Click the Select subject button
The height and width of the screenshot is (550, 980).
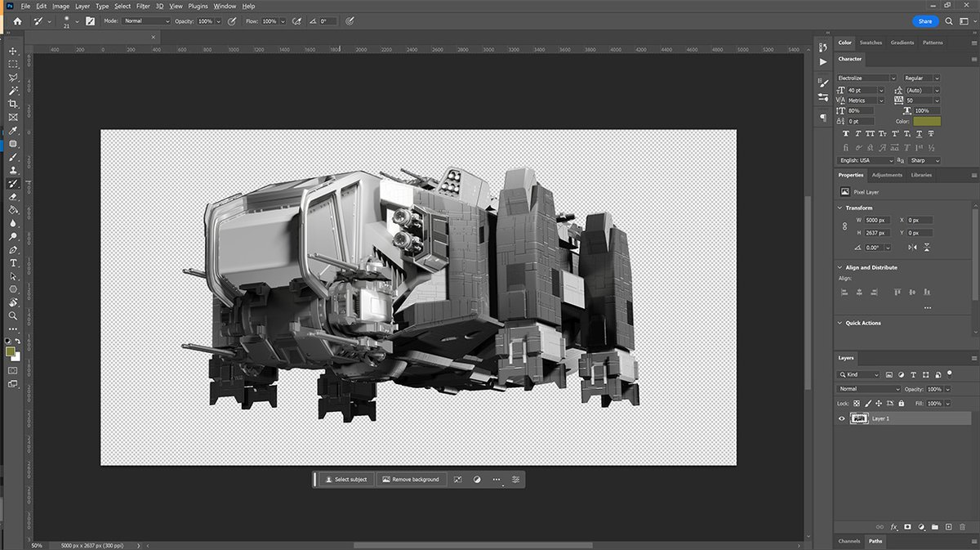(345, 480)
